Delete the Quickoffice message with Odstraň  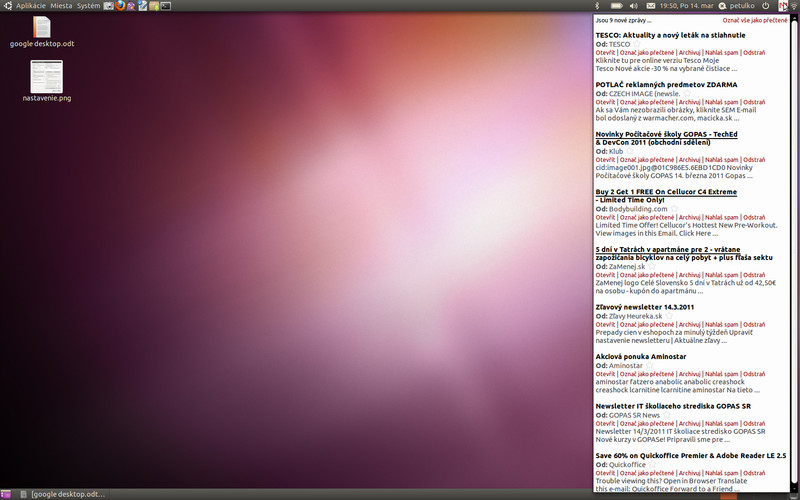pyautogui.click(x=754, y=473)
